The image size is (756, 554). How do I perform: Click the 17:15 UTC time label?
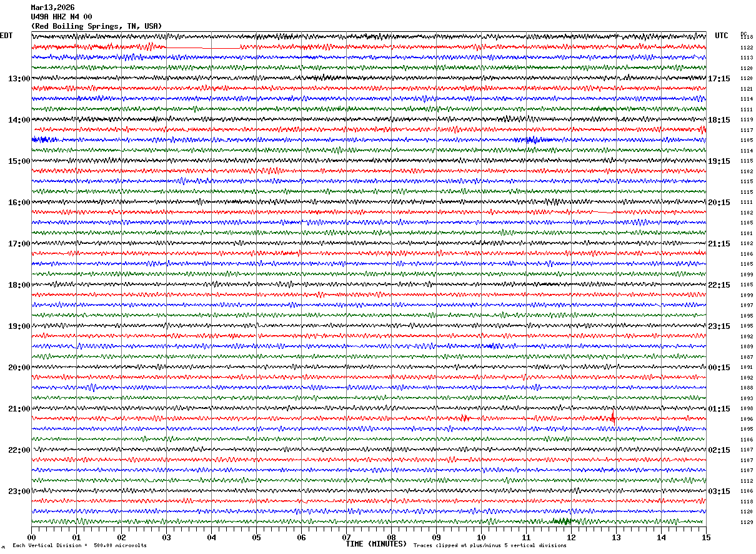(719, 79)
